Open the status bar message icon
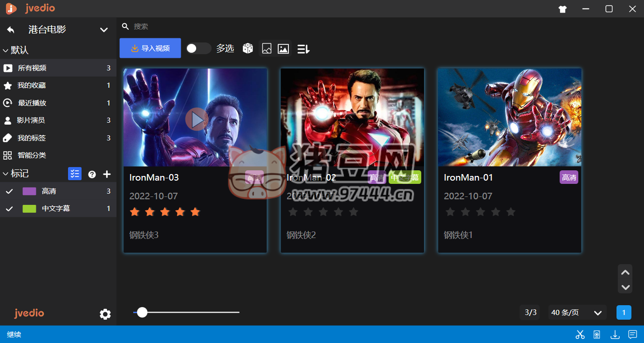The image size is (644, 343). pos(632,334)
